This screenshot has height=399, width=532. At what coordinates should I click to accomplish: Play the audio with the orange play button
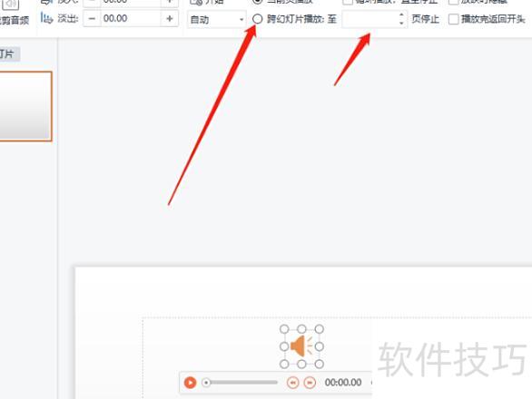190,383
